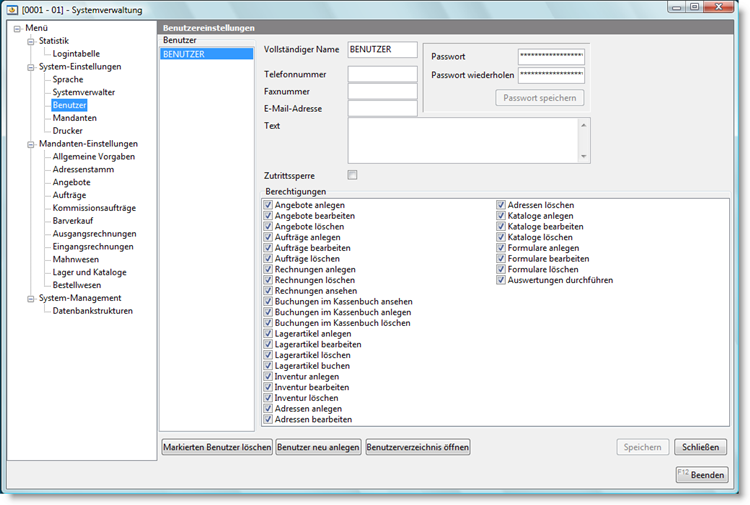This screenshot has height=505, width=750.
Task: Click Markierten Benutzer löschen button
Action: pyautogui.click(x=217, y=447)
